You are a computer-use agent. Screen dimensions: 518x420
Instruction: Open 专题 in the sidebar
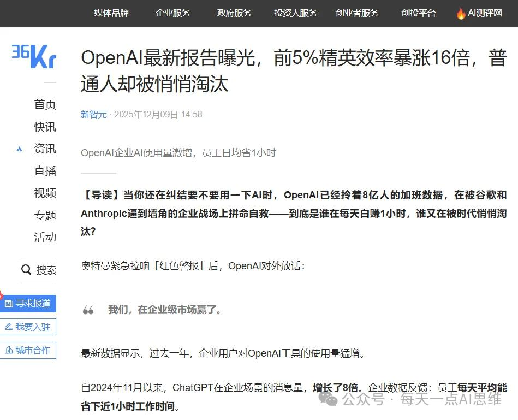(x=45, y=215)
